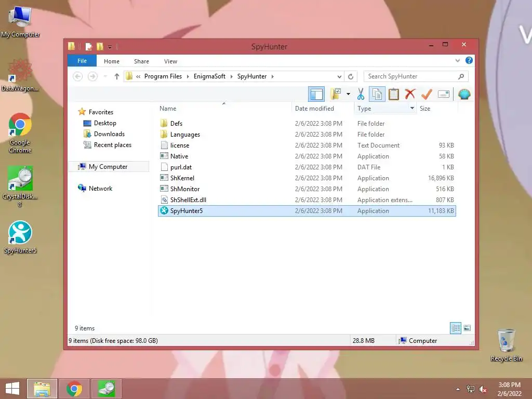Switch to the View ribbon tab
The width and height of the screenshot is (532, 399).
(x=170, y=61)
